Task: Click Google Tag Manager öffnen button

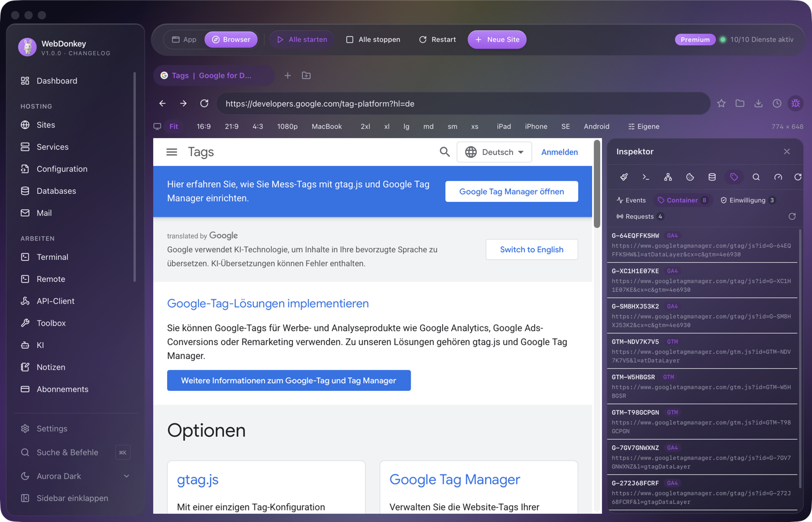Action: tap(512, 191)
